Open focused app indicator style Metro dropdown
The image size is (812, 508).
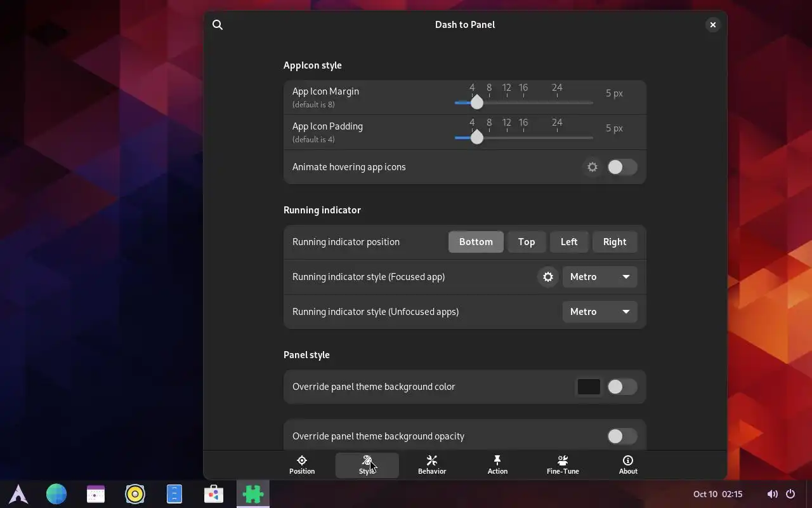(599, 277)
